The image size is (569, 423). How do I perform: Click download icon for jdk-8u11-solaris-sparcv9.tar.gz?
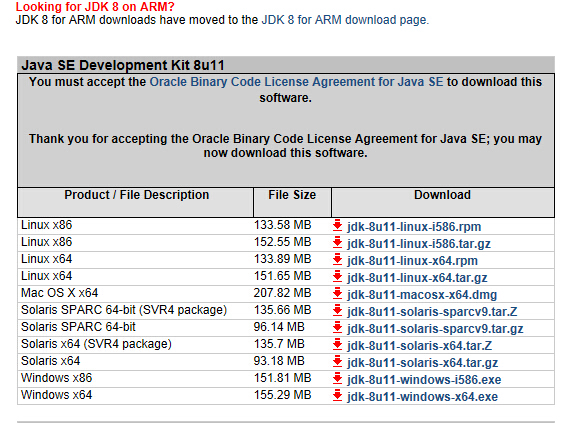coord(337,328)
